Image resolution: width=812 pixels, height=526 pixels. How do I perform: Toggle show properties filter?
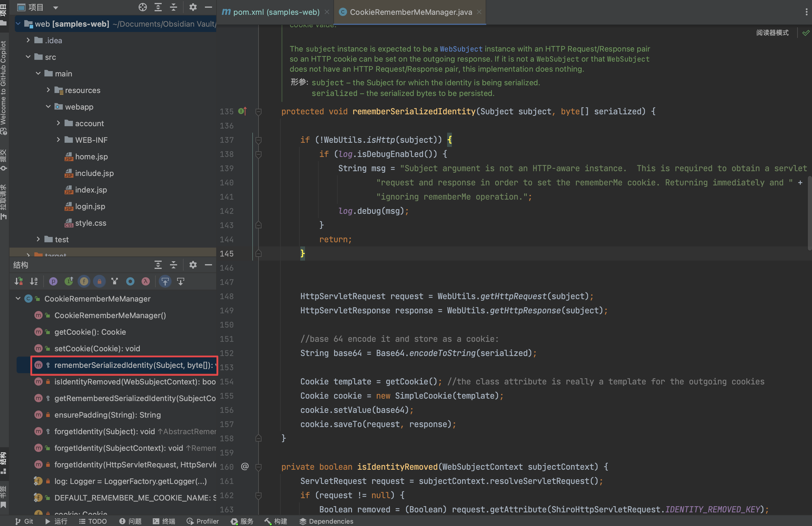click(53, 281)
